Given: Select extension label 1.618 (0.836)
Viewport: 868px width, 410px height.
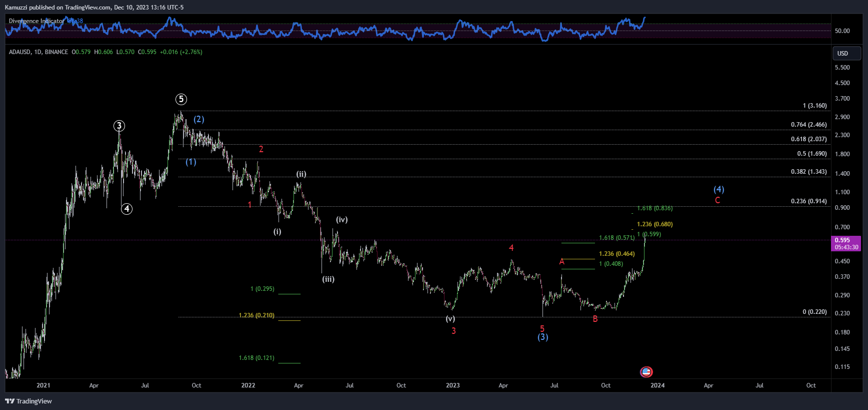Looking at the screenshot, I should pos(654,208).
